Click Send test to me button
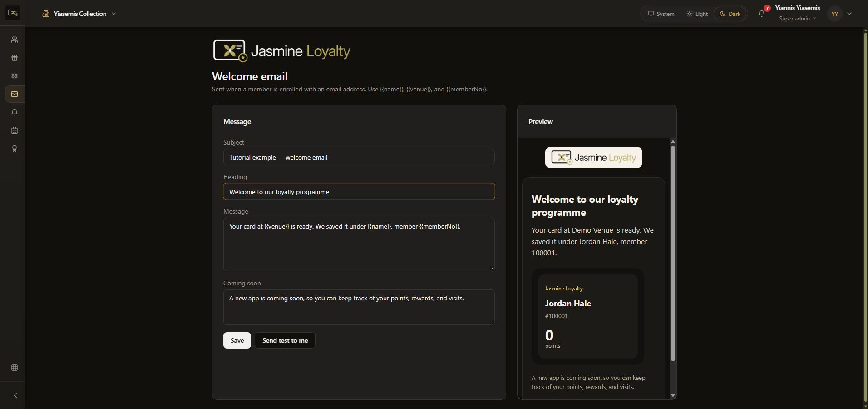868x409 pixels. [285, 340]
